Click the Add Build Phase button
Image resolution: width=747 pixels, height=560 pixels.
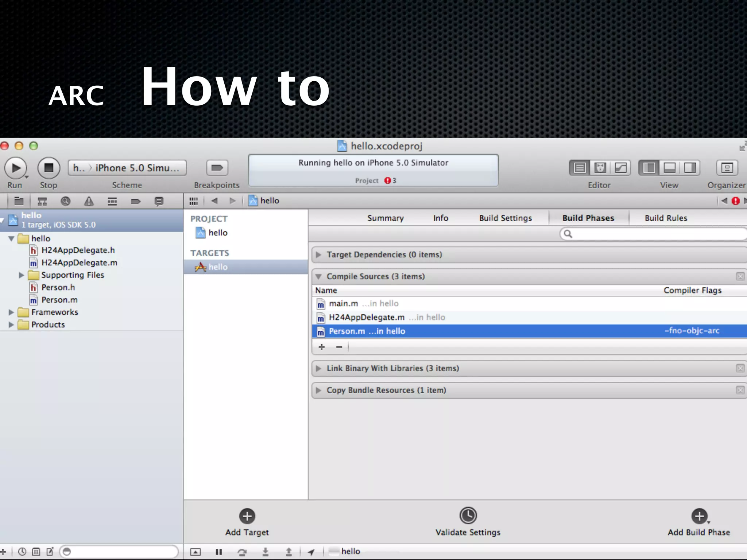coord(699,516)
